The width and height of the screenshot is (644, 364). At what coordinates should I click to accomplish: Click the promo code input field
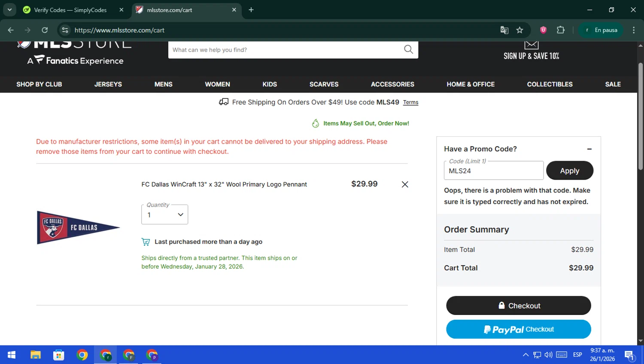[x=494, y=171]
